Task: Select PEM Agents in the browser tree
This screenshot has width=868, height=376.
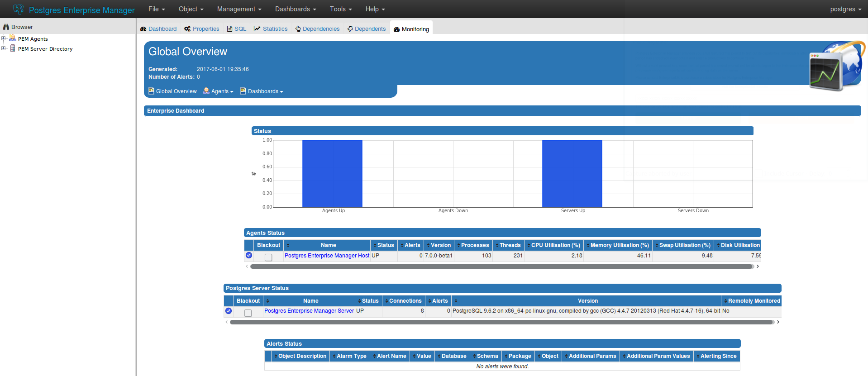Action: [33, 39]
